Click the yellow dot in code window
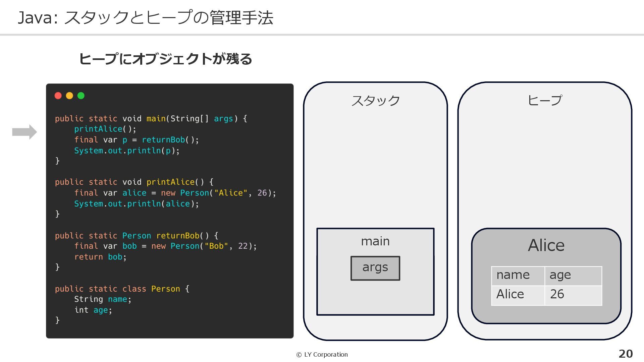The width and height of the screenshot is (644, 362). [x=69, y=96]
